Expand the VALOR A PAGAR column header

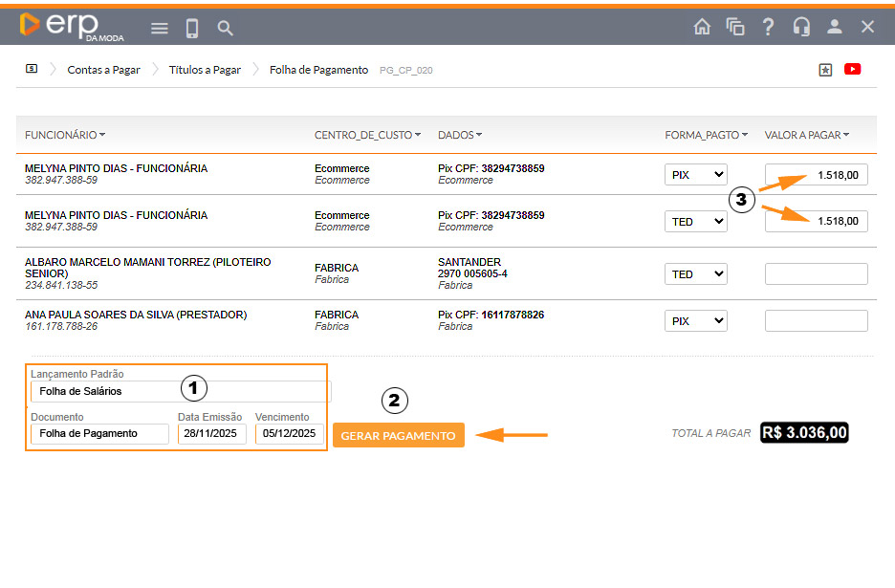point(806,135)
